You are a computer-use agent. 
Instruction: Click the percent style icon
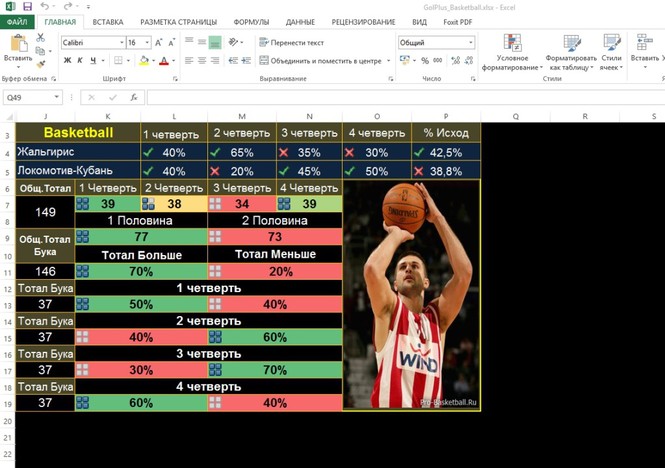[425, 61]
